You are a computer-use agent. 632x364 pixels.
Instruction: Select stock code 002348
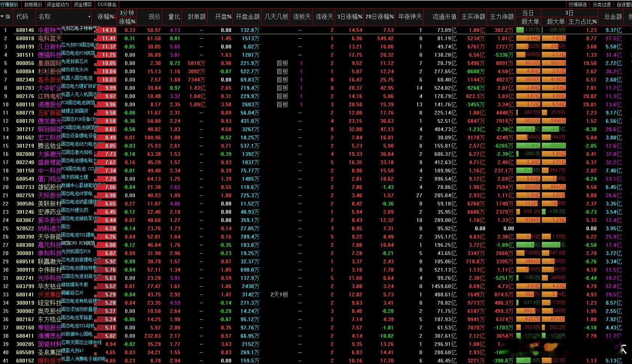click(25, 80)
